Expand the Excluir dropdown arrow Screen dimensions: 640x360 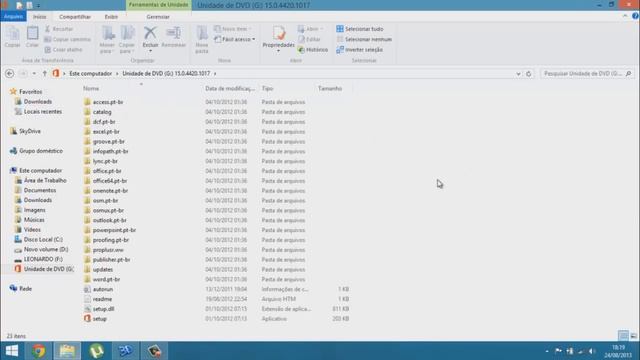[150, 51]
